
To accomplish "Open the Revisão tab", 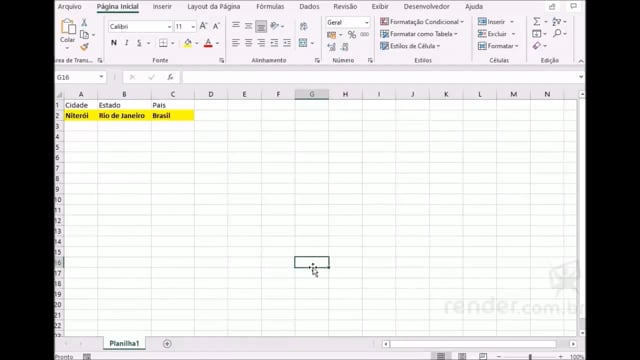I will 345,7.
